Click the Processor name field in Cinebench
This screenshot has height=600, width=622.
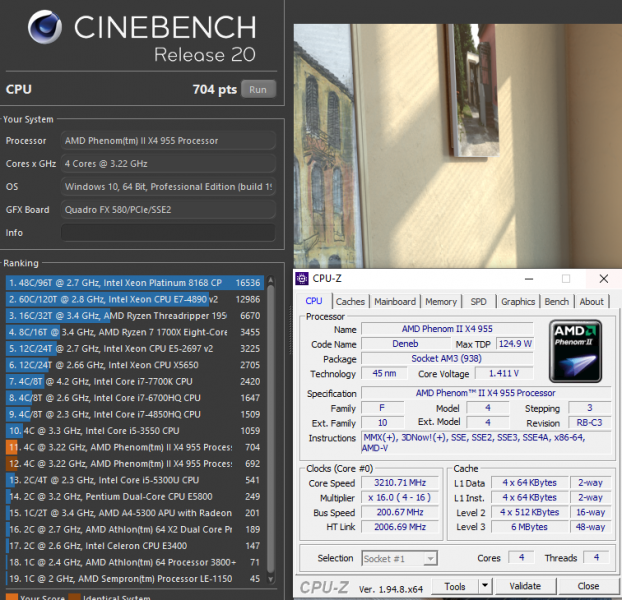[x=168, y=141]
